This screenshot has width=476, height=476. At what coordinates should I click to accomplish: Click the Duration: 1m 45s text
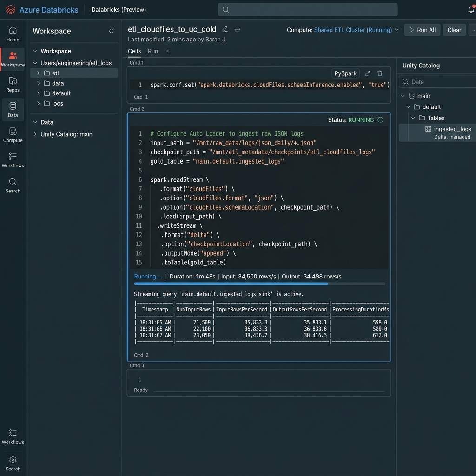click(x=192, y=277)
